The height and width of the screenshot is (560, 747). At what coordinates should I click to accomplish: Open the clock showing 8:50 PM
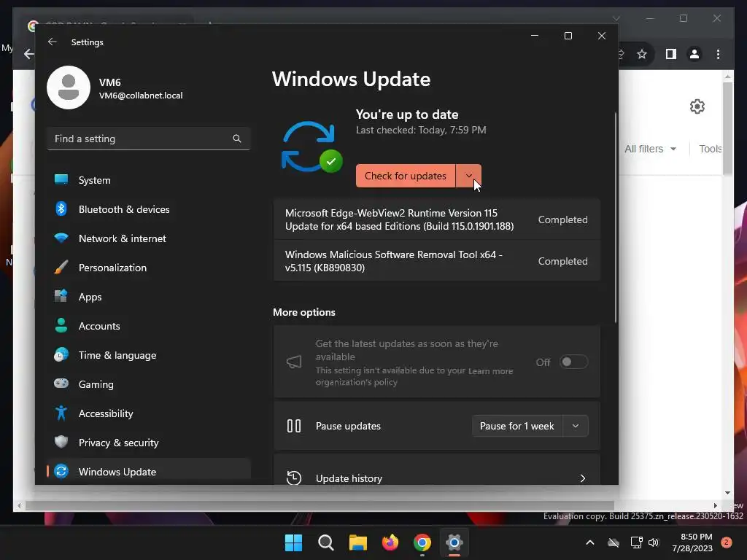[x=692, y=542]
